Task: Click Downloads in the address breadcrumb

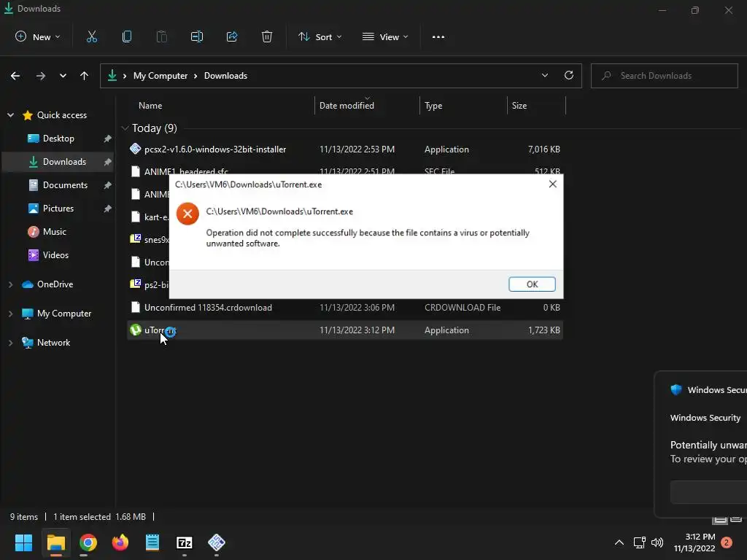Action: pos(226,76)
